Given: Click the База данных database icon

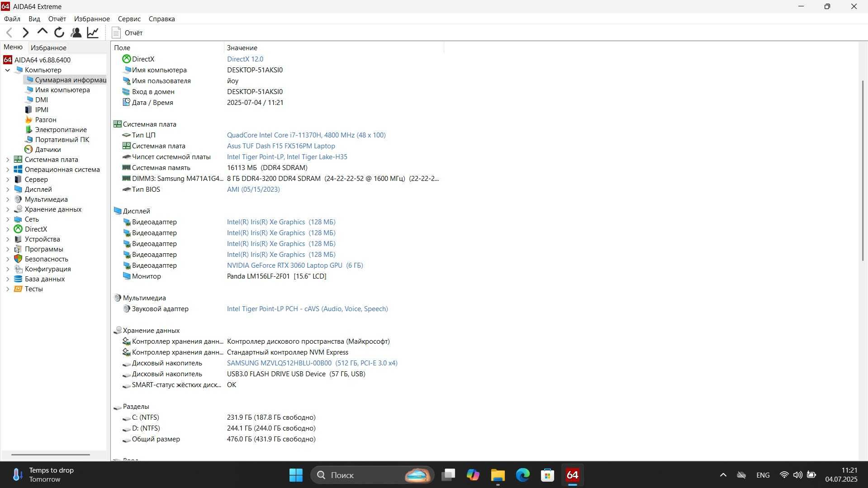Looking at the screenshot, I should [x=18, y=279].
